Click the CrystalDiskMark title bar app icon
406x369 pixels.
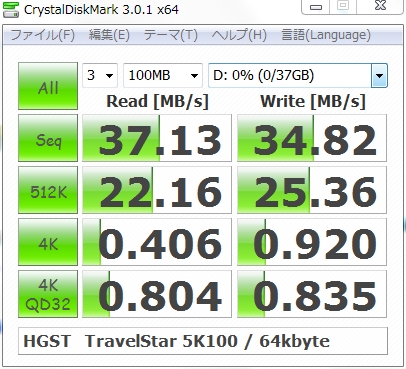click(x=11, y=9)
